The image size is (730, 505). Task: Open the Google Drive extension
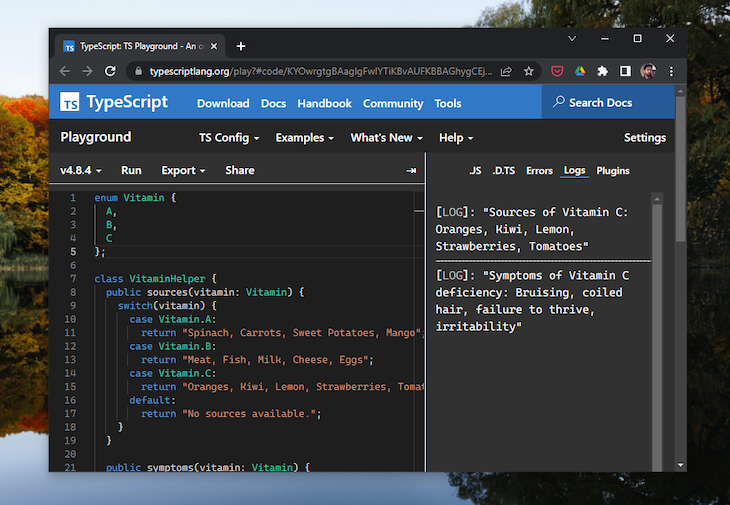point(580,71)
